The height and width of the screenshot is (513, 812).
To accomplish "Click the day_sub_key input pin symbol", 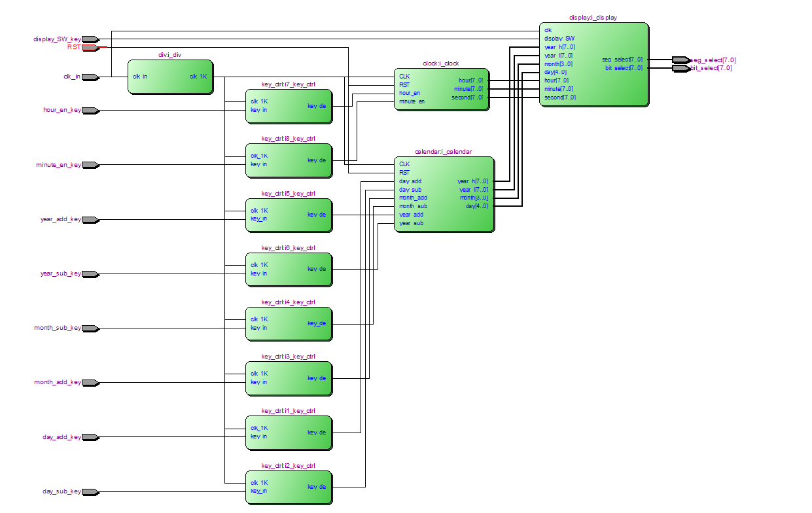I will click(x=90, y=491).
